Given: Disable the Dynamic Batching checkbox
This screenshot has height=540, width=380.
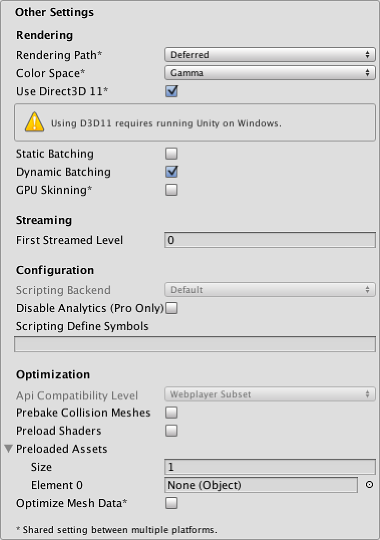Looking at the screenshot, I should pyautogui.click(x=171, y=172).
